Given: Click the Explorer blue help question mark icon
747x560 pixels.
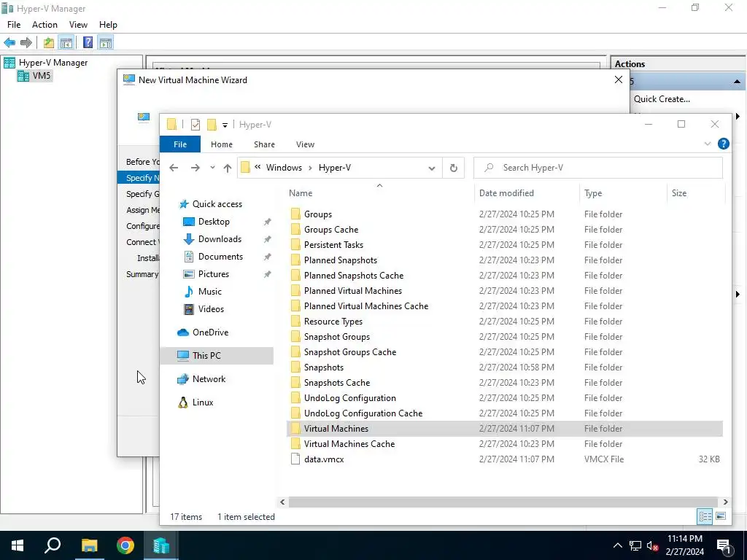Looking at the screenshot, I should [723, 144].
